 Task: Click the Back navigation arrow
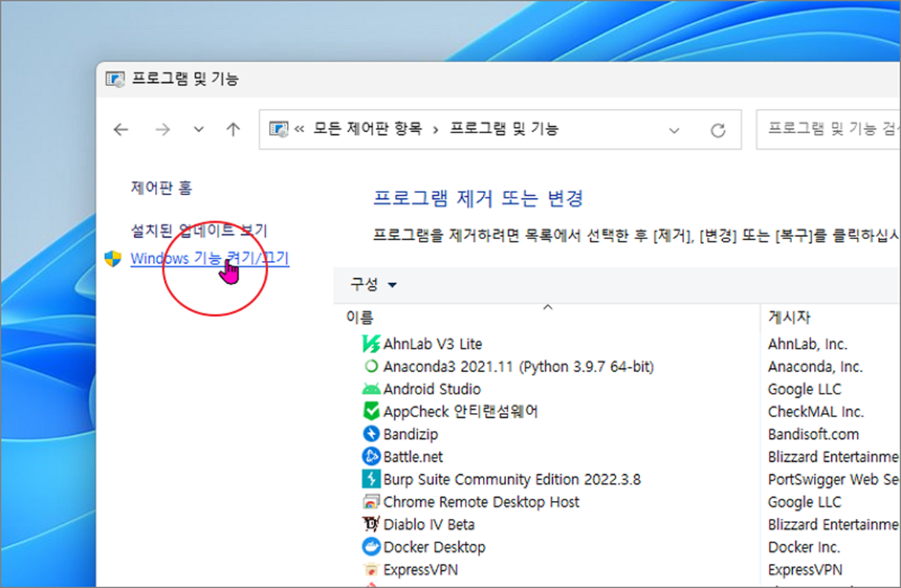[x=120, y=130]
